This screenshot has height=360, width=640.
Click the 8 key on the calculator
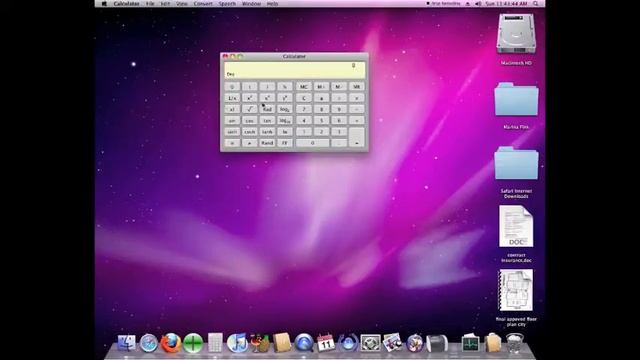[x=321, y=109]
